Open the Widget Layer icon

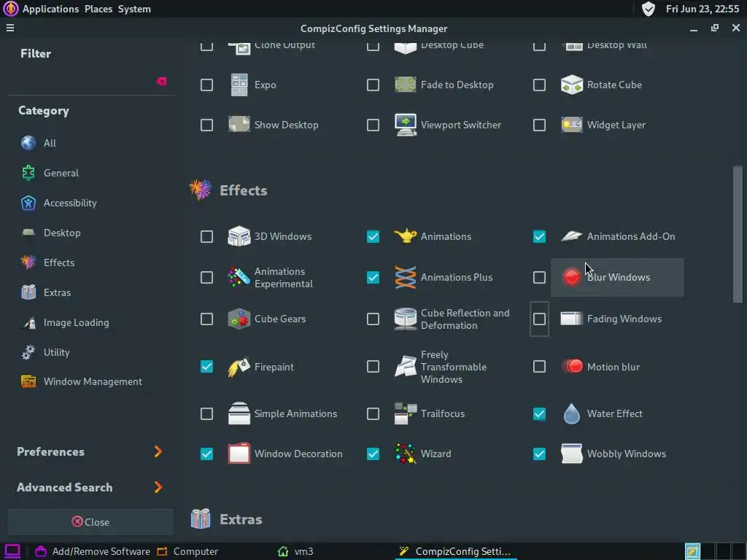click(x=572, y=125)
